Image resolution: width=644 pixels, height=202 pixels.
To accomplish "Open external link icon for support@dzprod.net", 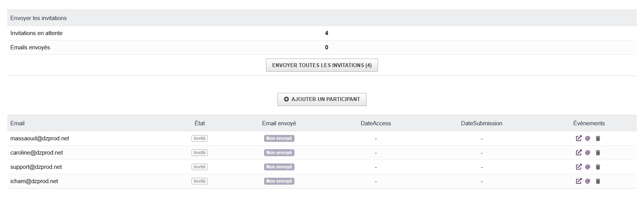I will point(579,167).
